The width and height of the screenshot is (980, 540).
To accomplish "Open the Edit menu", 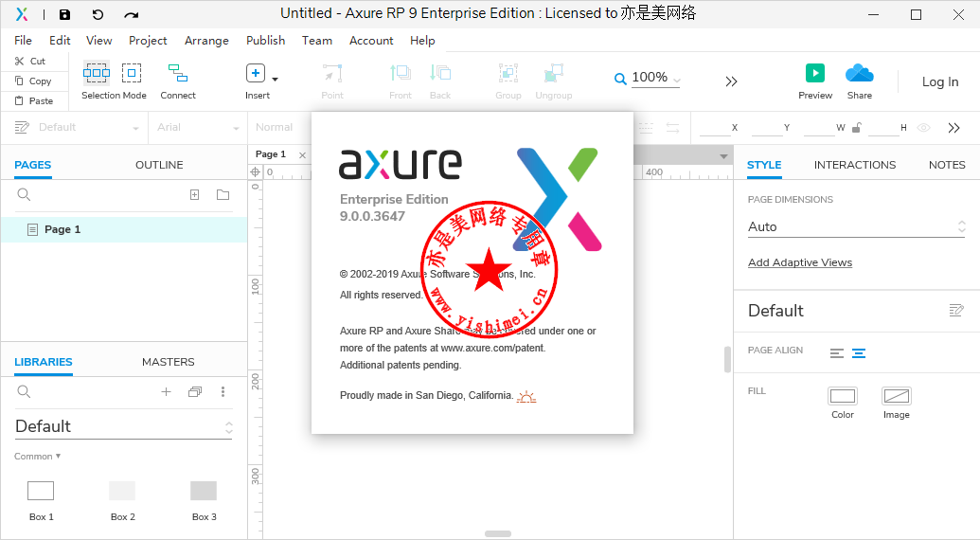I will 60,40.
